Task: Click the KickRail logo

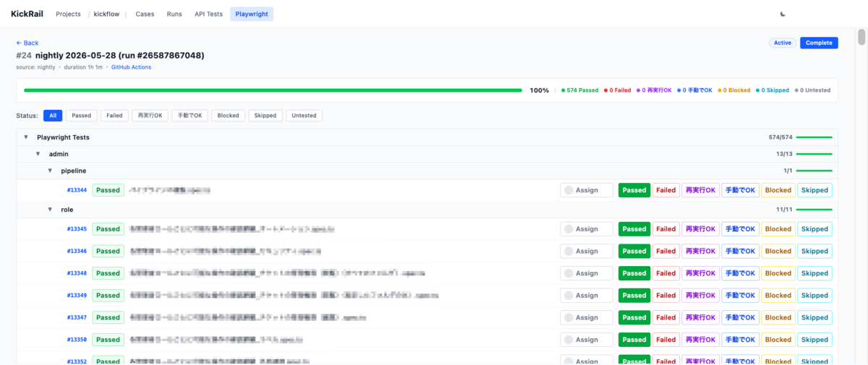Action: tap(28, 14)
